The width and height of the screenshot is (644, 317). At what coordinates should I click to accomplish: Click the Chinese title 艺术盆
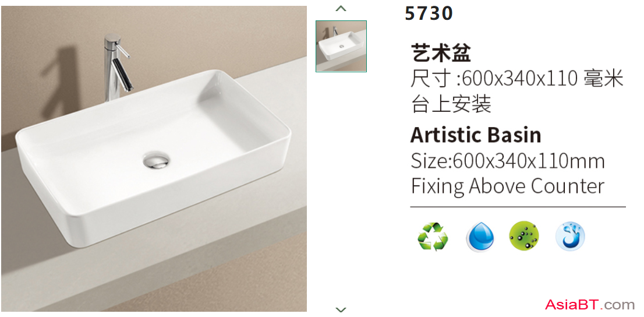tap(441, 54)
